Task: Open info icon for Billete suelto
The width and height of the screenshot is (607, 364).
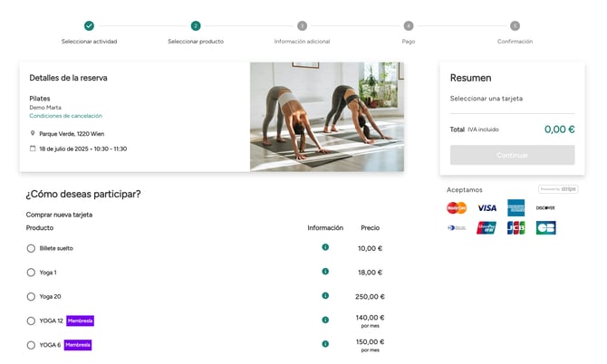Action: point(325,247)
